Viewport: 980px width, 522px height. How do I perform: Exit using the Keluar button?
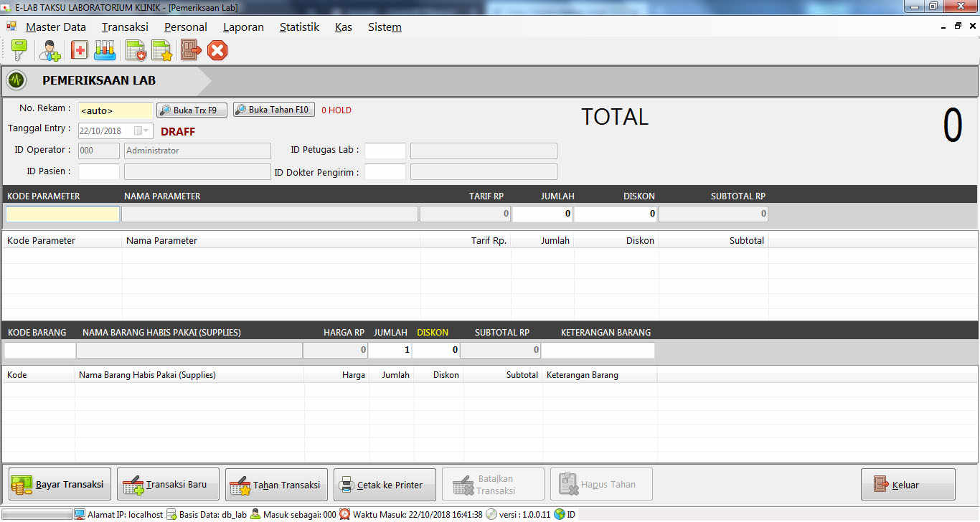[x=908, y=485]
